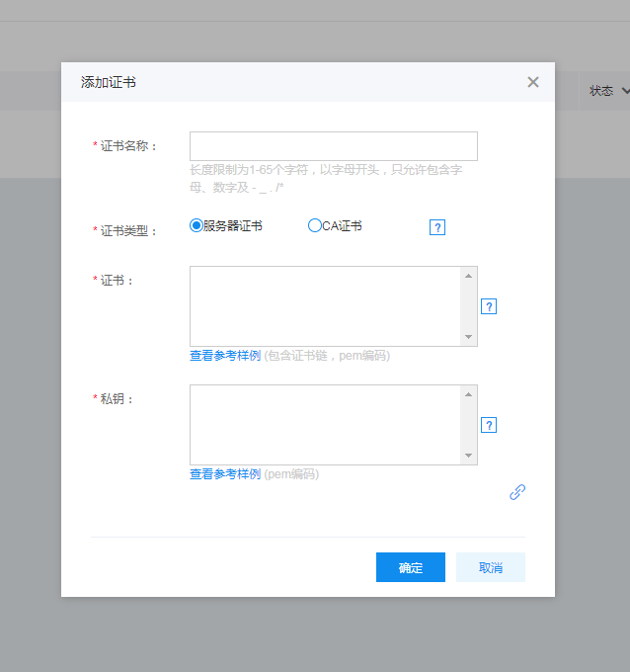Image resolution: width=630 pixels, height=672 pixels.
Task: Select the 服务器证书 radio button
Action: (x=197, y=225)
